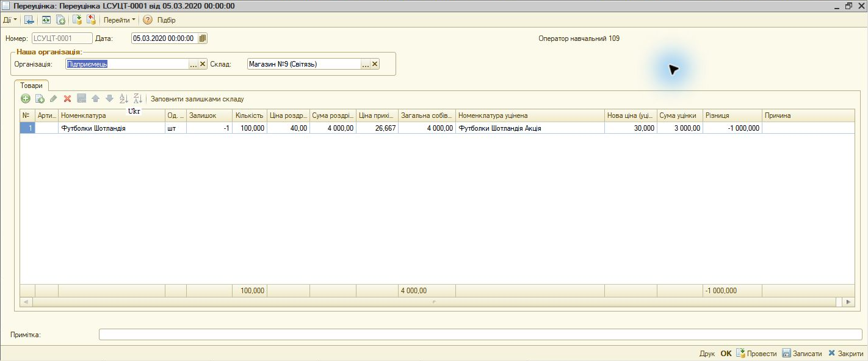Click the Примітка input field
The width and height of the screenshot is (868, 361).
pyautogui.click(x=480, y=334)
